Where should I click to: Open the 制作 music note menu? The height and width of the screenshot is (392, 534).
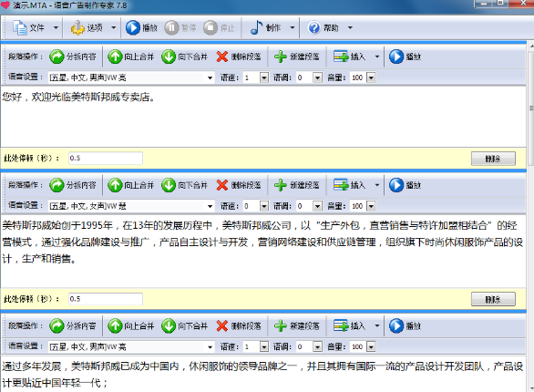pyautogui.click(x=256, y=27)
